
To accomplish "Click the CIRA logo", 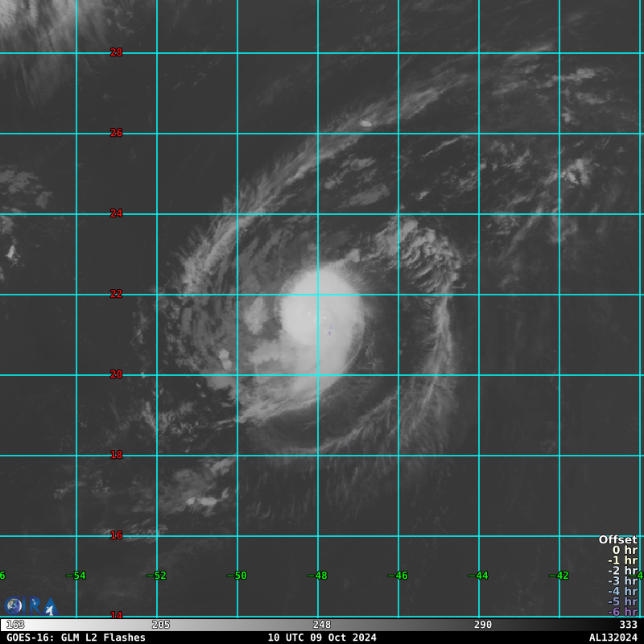I will click(x=31, y=605).
